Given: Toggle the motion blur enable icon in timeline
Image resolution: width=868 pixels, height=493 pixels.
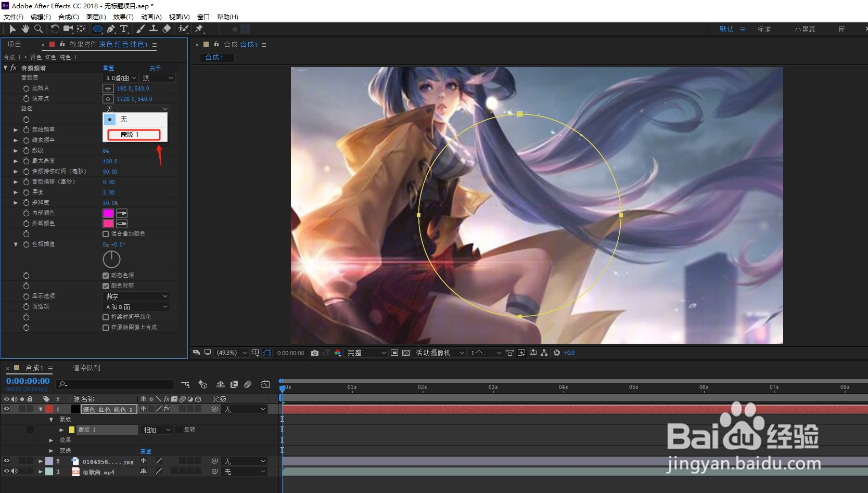Looking at the screenshot, I should [x=248, y=384].
